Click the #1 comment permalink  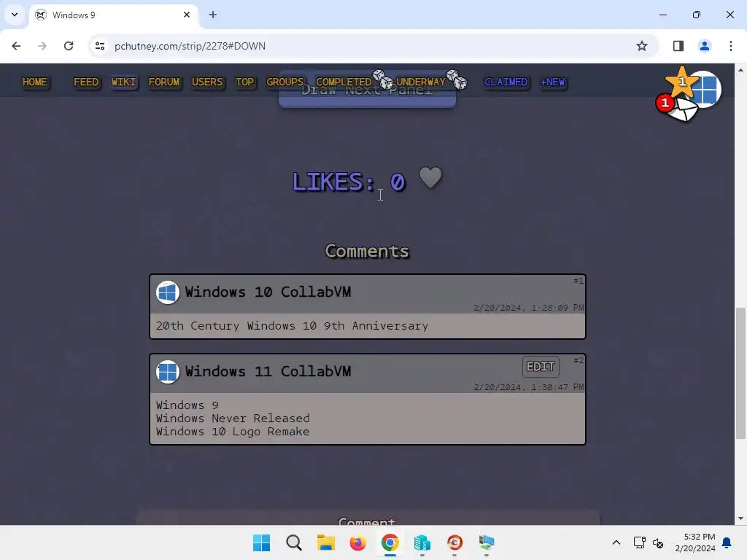(578, 281)
